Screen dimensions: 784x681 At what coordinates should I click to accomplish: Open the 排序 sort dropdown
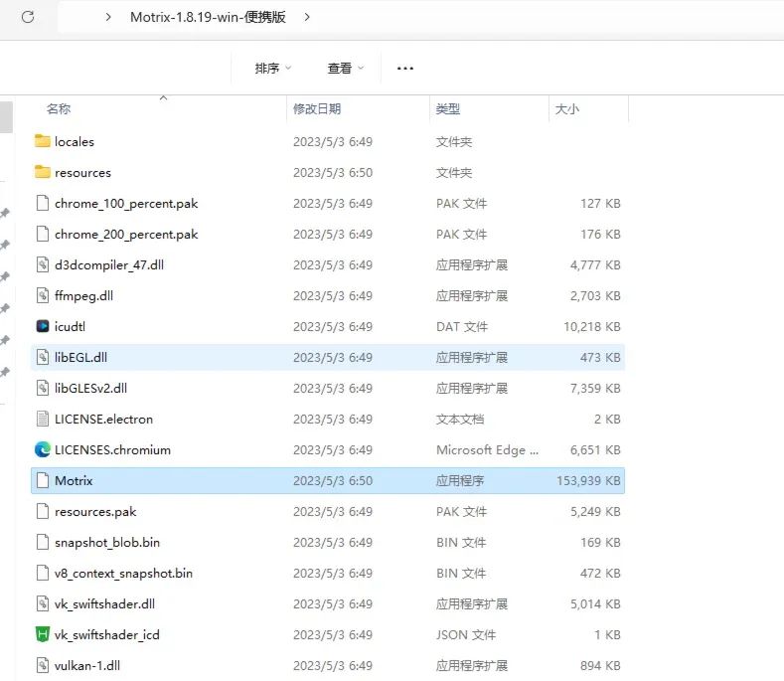[273, 68]
